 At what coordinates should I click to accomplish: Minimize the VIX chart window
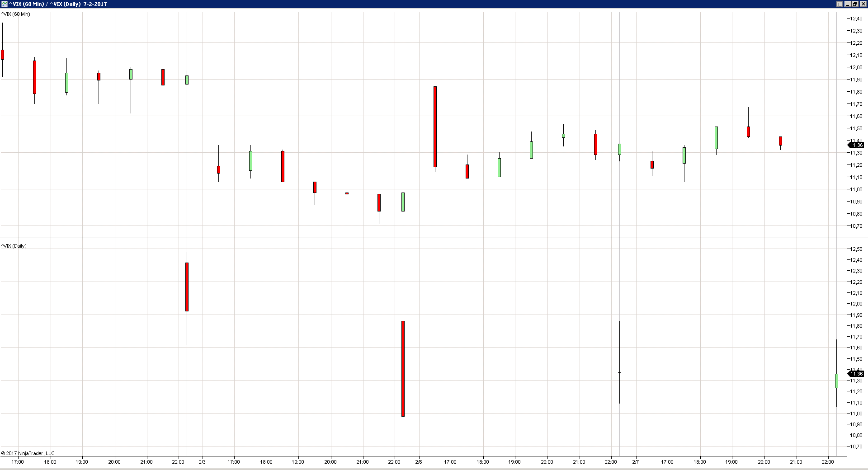847,4
